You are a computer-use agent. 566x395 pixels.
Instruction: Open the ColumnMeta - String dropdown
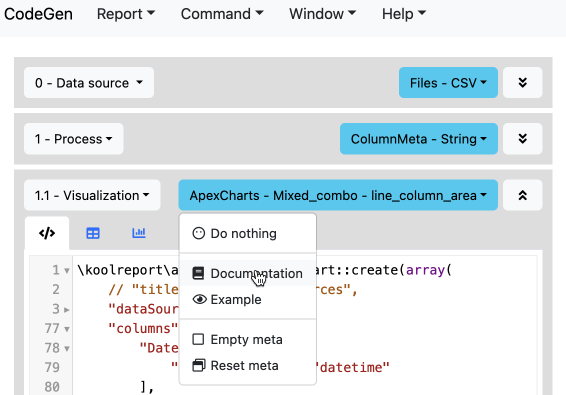pos(419,139)
